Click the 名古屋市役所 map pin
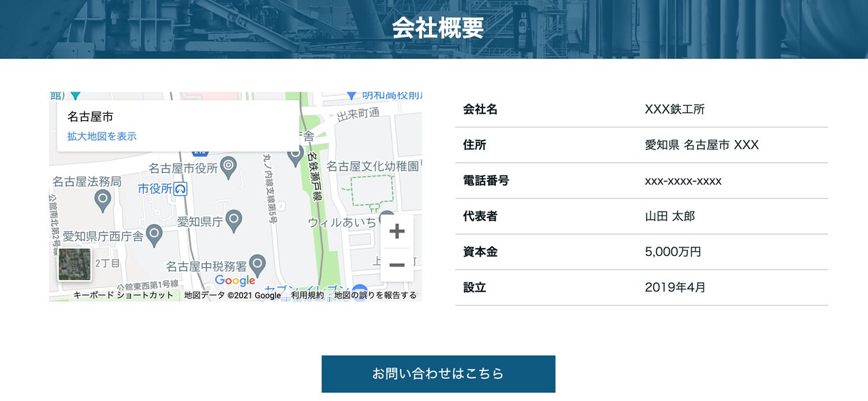Image resolution: width=868 pixels, height=401 pixels. (228, 168)
